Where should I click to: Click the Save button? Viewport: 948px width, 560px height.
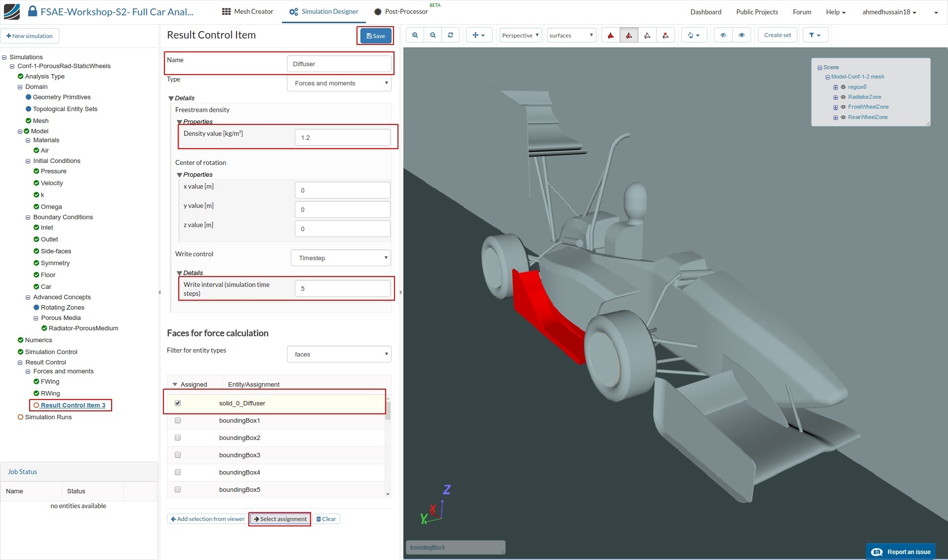coord(376,36)
